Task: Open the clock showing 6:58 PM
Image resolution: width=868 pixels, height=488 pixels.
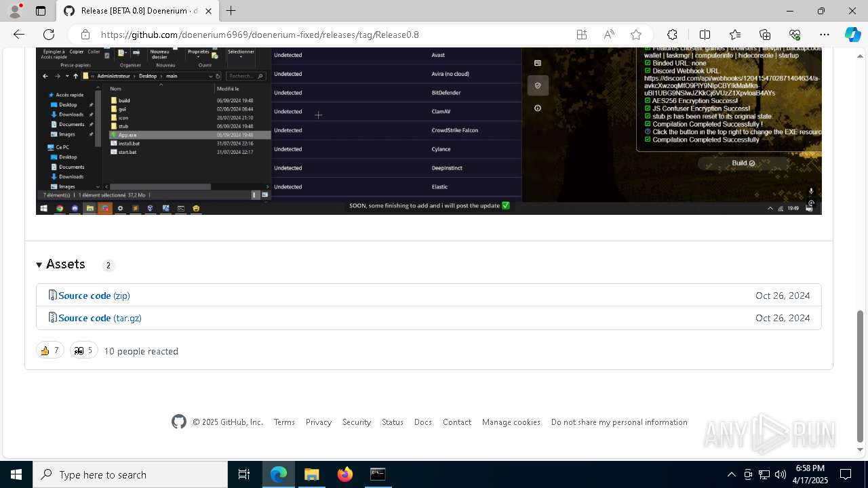Action: pyautogui.click(x=810, y=474)
